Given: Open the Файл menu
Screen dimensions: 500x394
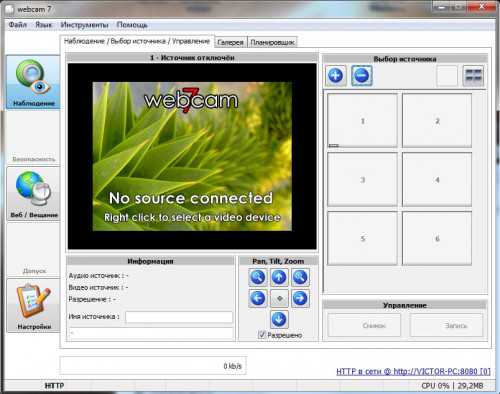Looking at the screenshot, I should point(18,25).
